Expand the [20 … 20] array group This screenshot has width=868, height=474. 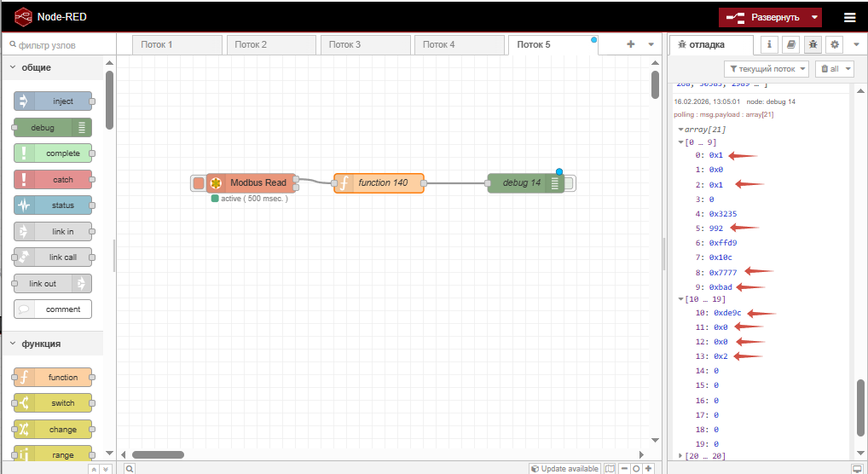[x=680, y=456]
